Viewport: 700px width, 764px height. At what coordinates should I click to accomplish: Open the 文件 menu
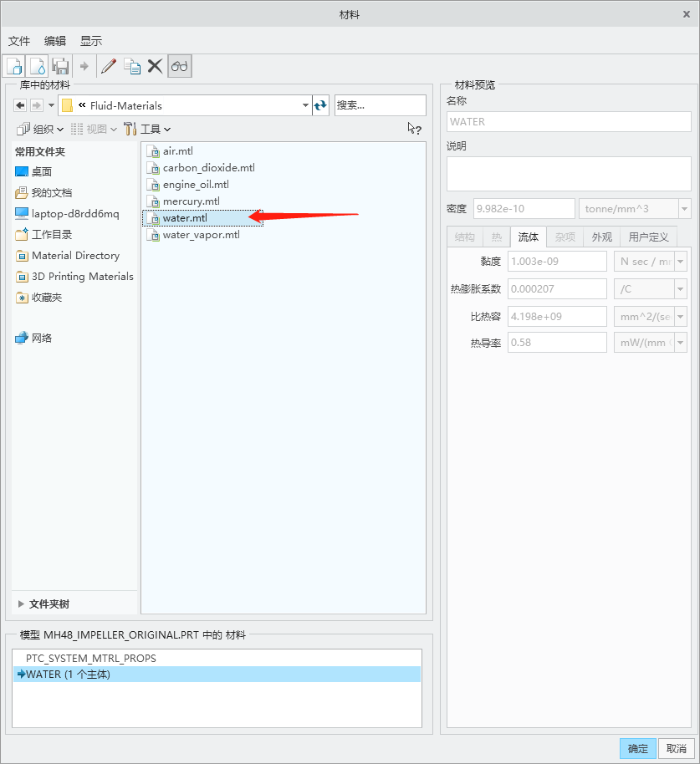(19, 41)
